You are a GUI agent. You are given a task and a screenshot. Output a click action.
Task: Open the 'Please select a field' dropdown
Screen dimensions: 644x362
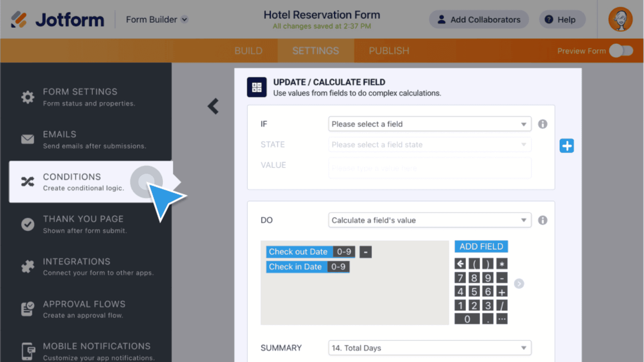429,124
